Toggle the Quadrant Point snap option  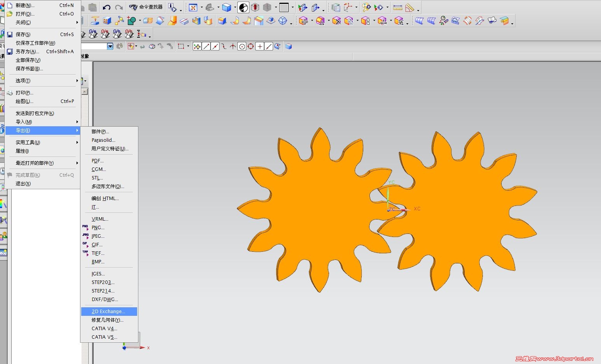[251, 47]
